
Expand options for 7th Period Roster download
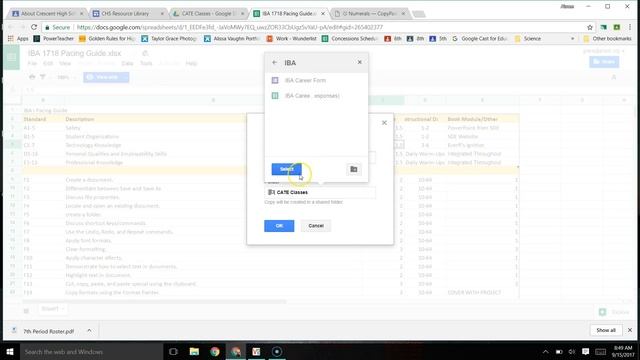pos(89,331)
